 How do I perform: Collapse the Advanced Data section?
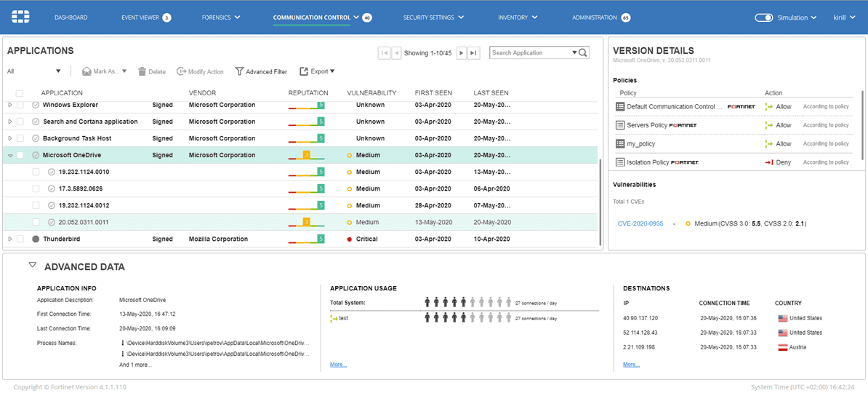33,266
